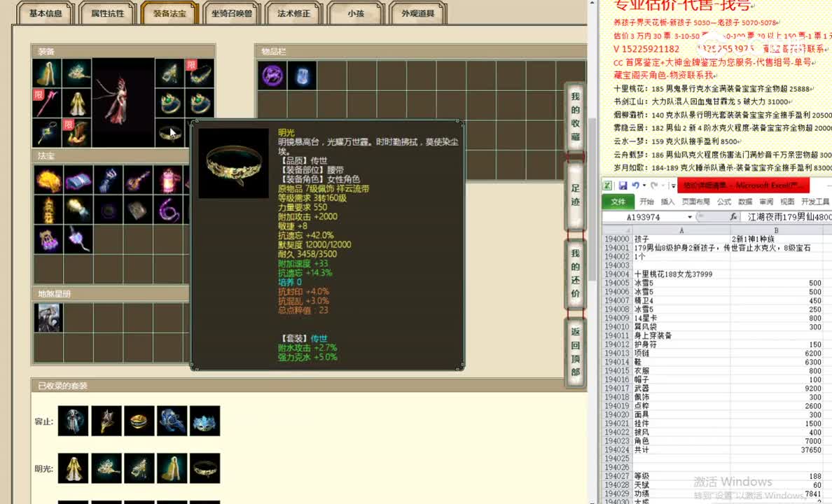
Task: Select the white feather brush 法宝 icon
Action: pyautogui.click(x=78, y=210)
